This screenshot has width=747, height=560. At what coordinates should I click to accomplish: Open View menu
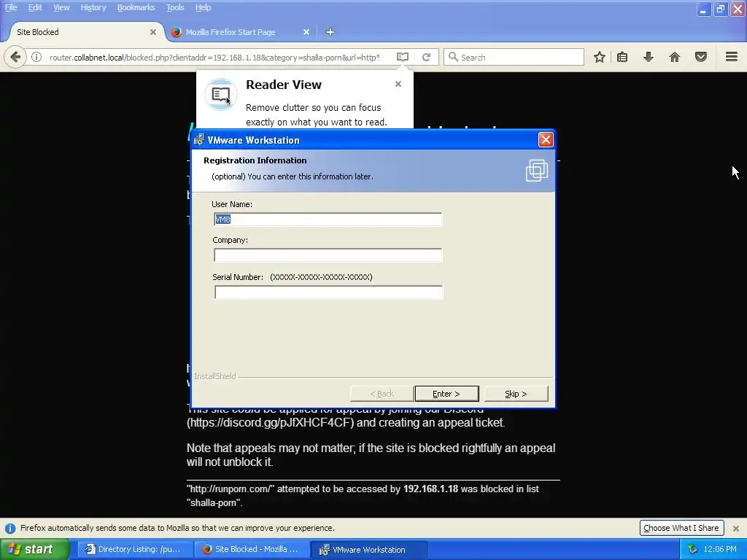pos(61,7)
